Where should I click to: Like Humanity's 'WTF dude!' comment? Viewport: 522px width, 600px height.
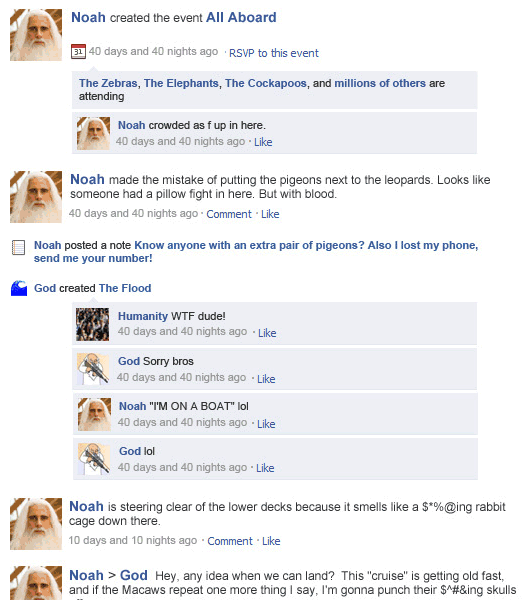click(x=267, y=333)
